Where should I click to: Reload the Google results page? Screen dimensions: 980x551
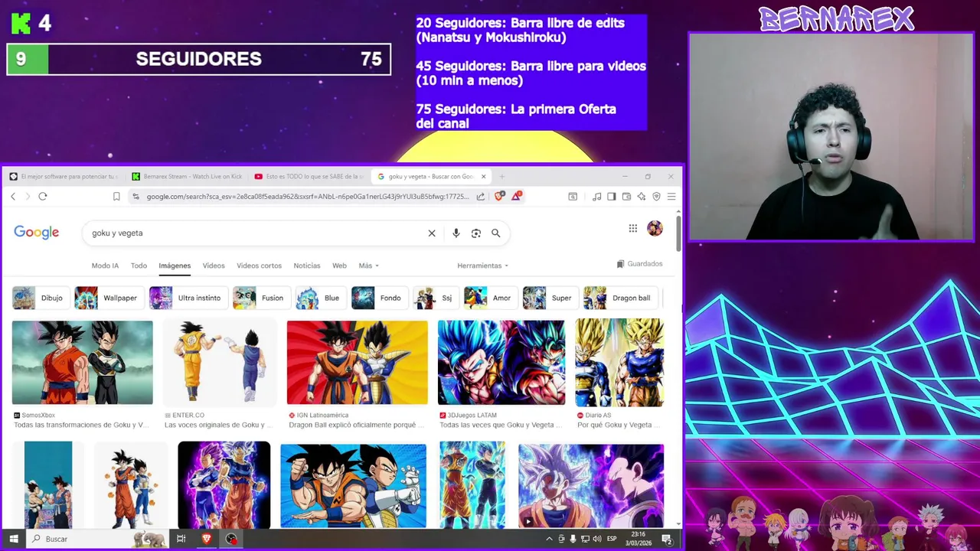[x=43, y=197]
